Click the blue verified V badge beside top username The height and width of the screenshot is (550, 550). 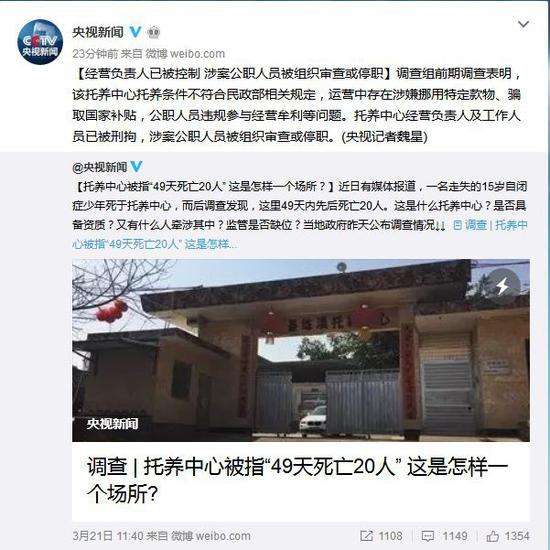coord(135,32)
